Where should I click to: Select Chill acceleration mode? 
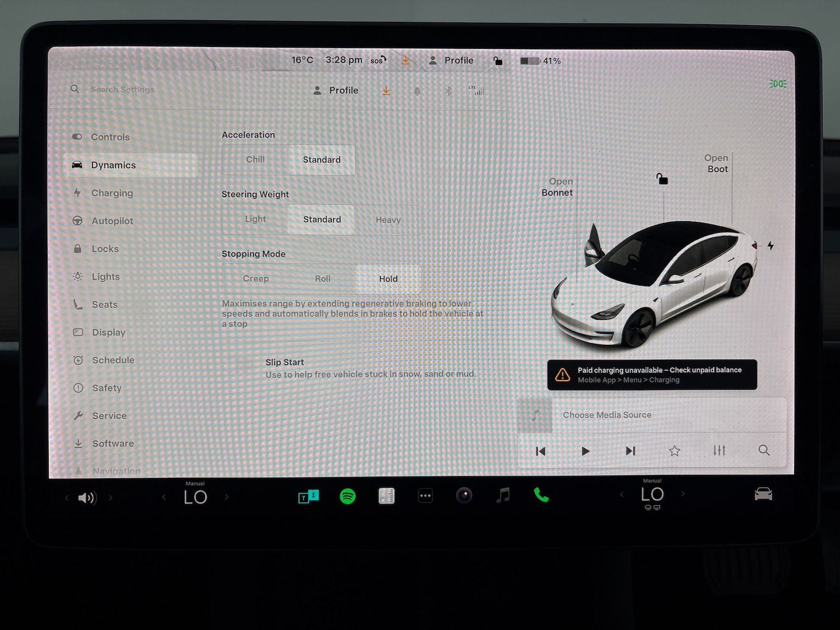pos(255,160)
